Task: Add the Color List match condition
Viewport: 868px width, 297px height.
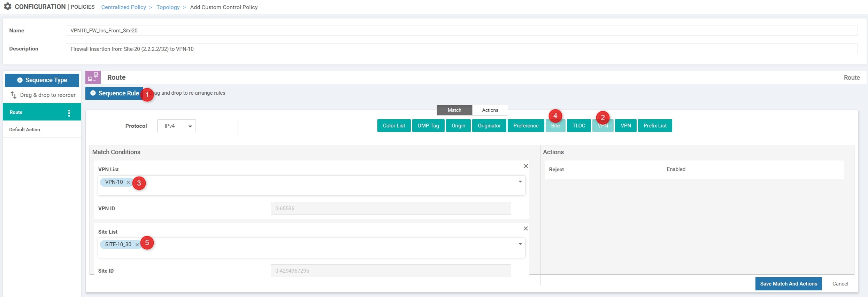Action: point(394,126)
